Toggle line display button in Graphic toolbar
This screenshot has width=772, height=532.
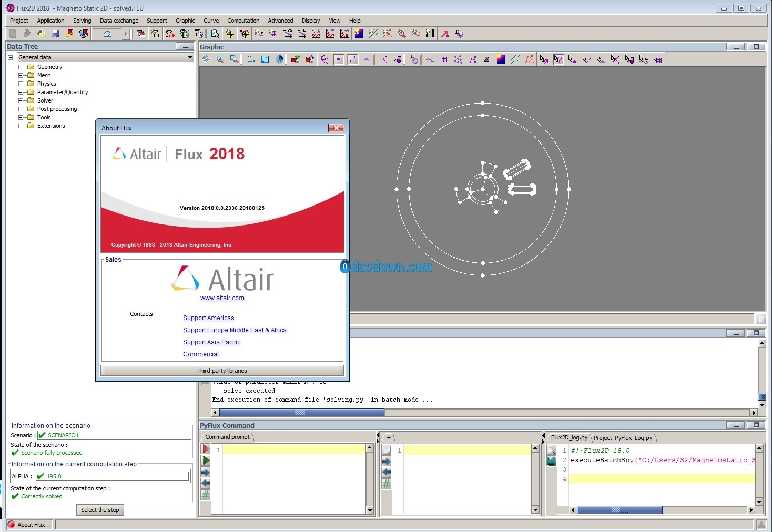coord(353,59)
